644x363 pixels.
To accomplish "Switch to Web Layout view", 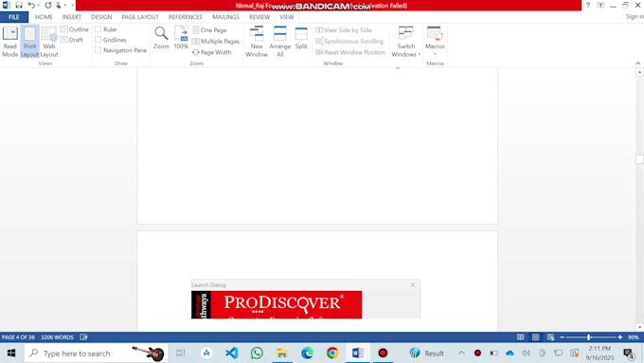I will (49, 42).
